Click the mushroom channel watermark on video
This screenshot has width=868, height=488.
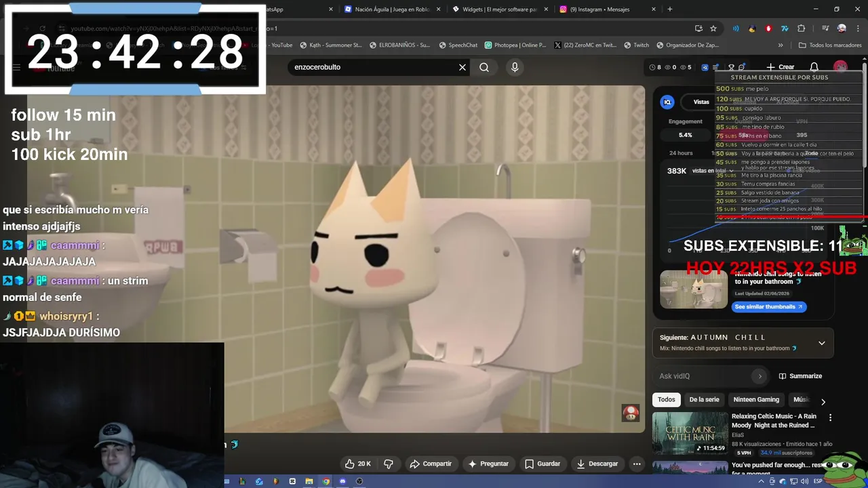[631, 413]
